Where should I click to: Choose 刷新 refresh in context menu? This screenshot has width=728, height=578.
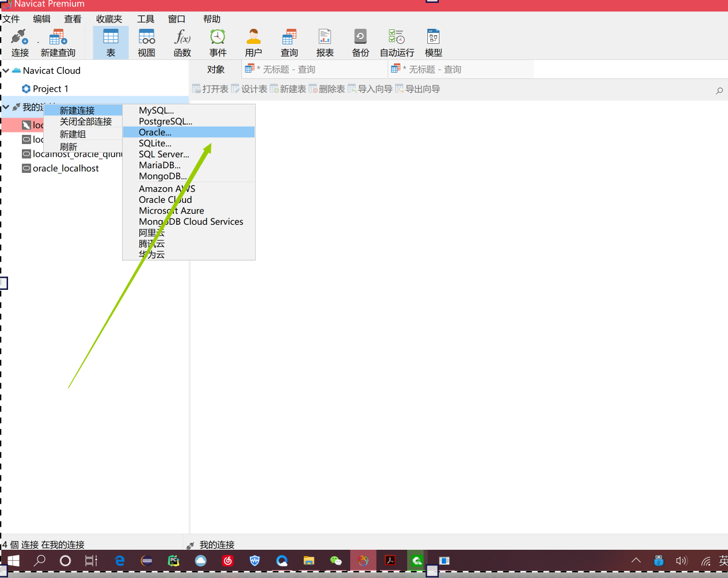click(x=83, y=146)
